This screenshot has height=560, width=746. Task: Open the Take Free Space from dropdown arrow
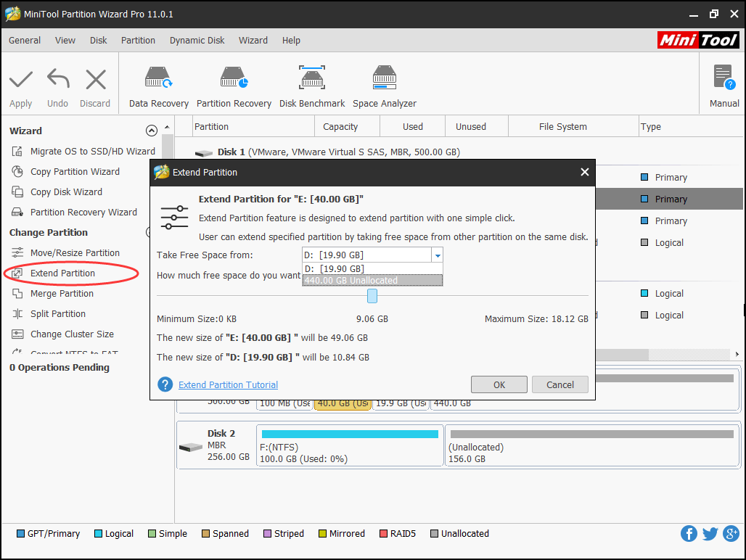pos(438,255)
